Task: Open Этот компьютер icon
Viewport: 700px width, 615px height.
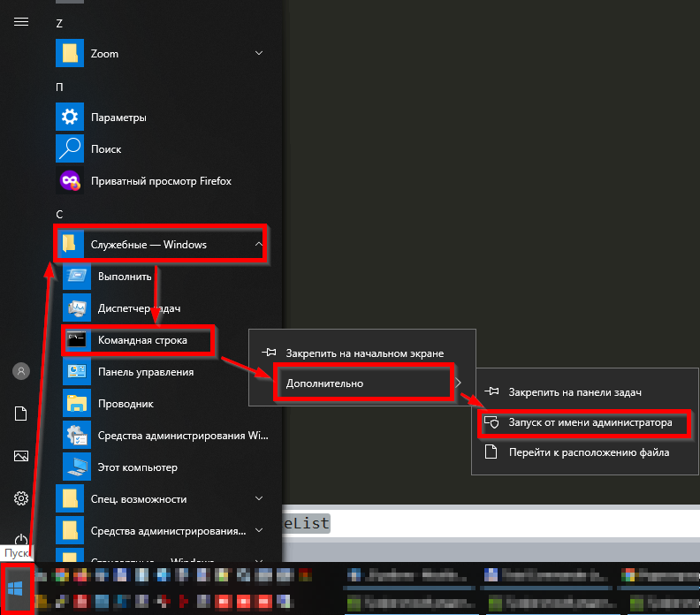Action: pos(77,467)
